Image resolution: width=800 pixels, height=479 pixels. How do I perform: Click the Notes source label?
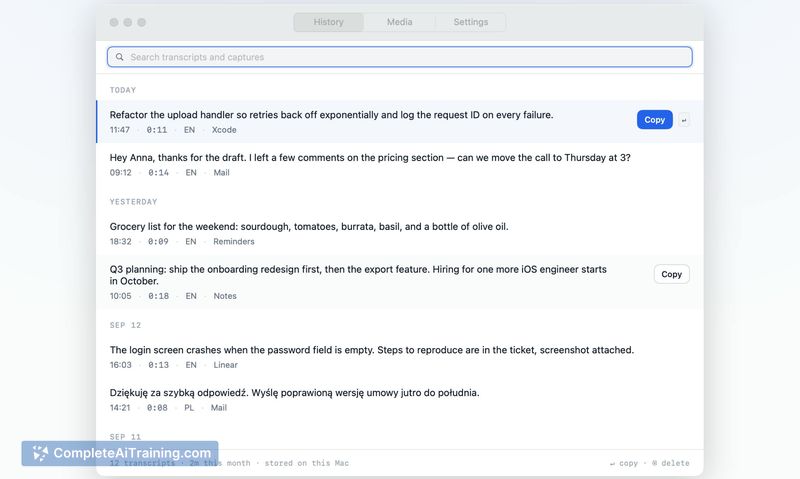point(224,296)
